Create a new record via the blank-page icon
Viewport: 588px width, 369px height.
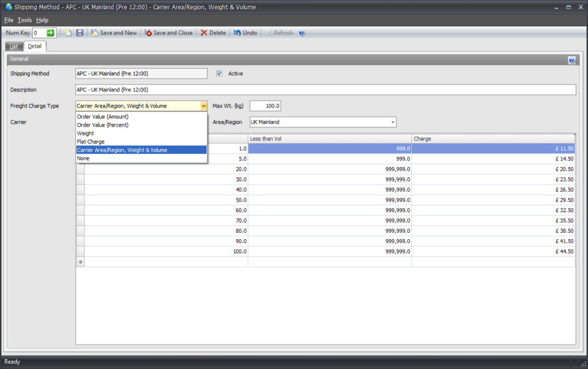tap(68, 33)
